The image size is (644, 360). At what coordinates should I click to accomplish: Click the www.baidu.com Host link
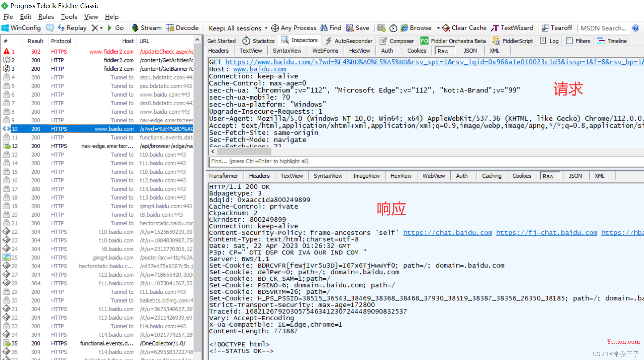[x=260, y=69]
